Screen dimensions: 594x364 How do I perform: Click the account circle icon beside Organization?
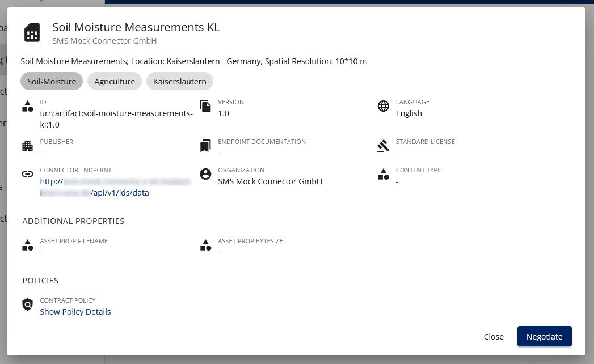click(205, 174)
